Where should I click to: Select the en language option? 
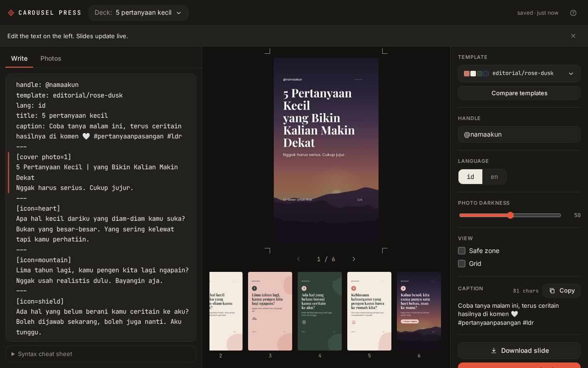click(x=494, y=177)
